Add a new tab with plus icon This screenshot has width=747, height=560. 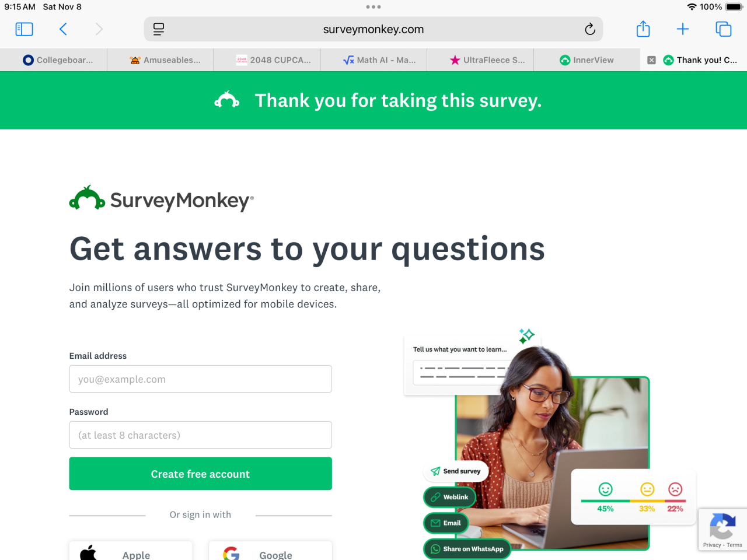[x=683, y=29]
